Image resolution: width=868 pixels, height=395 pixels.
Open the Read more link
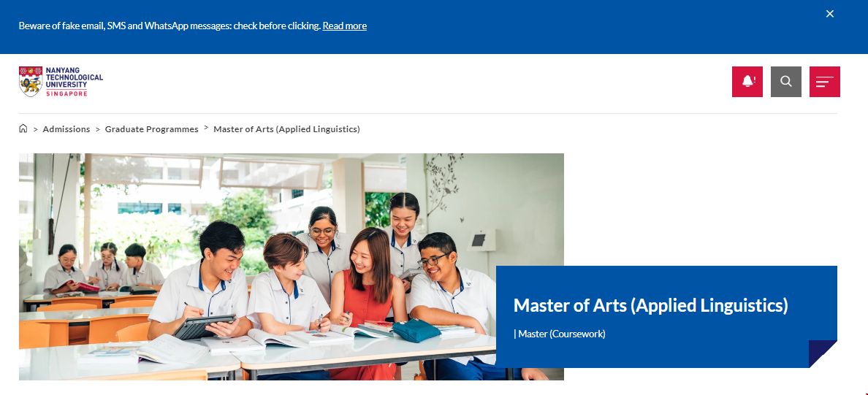(344, 26)
